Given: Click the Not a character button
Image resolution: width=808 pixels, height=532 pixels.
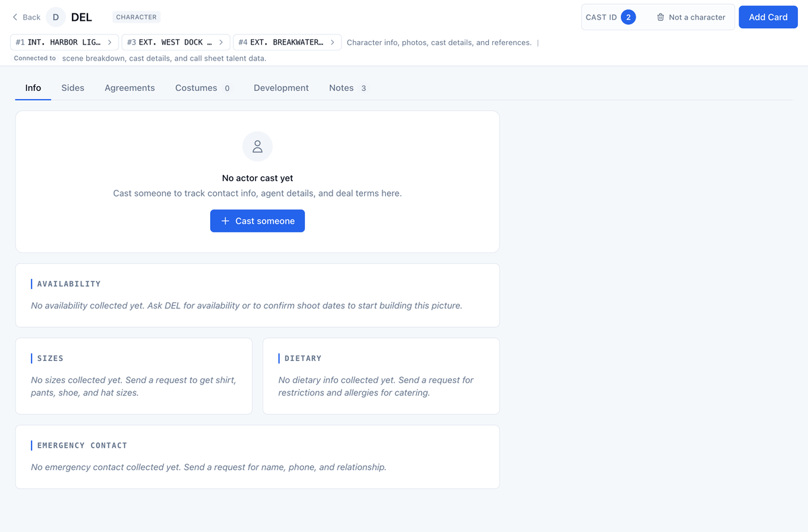Looking at the screenshot, I should pos(691,18).
